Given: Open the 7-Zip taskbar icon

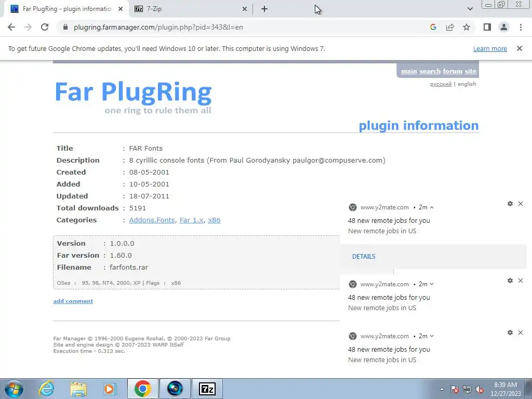Looking at the screenshot, I should pos(207,389).
